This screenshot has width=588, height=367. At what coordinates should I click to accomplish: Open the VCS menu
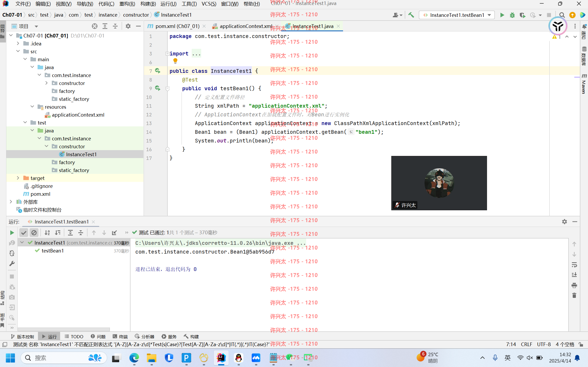click(x=209, y=4)
